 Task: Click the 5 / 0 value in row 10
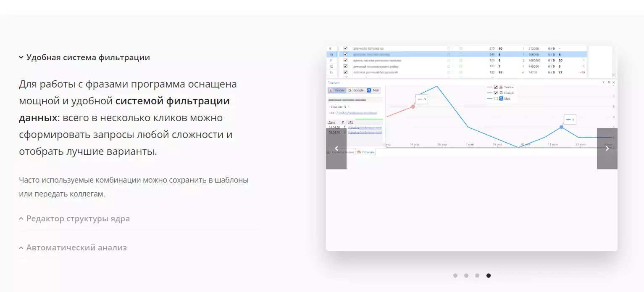552,54
